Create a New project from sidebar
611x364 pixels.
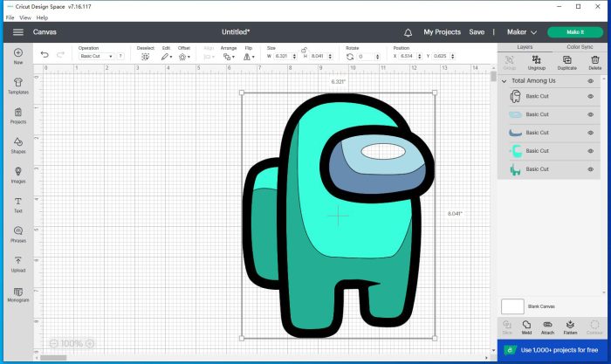tap(18, 56)
